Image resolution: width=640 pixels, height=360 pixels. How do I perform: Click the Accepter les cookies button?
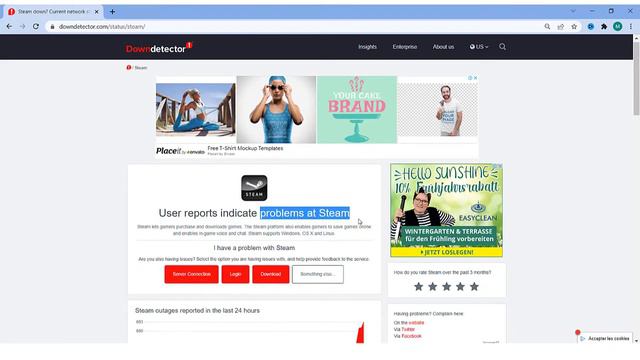coord(605,339)
